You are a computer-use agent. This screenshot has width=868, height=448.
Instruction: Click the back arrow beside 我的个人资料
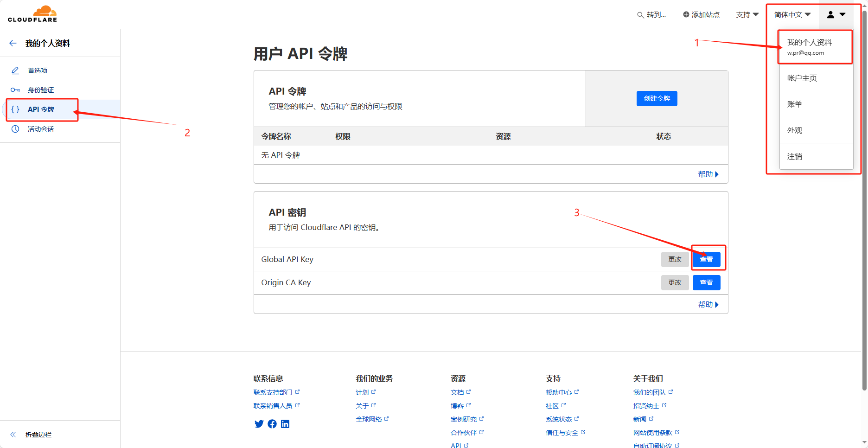(13, 43)
